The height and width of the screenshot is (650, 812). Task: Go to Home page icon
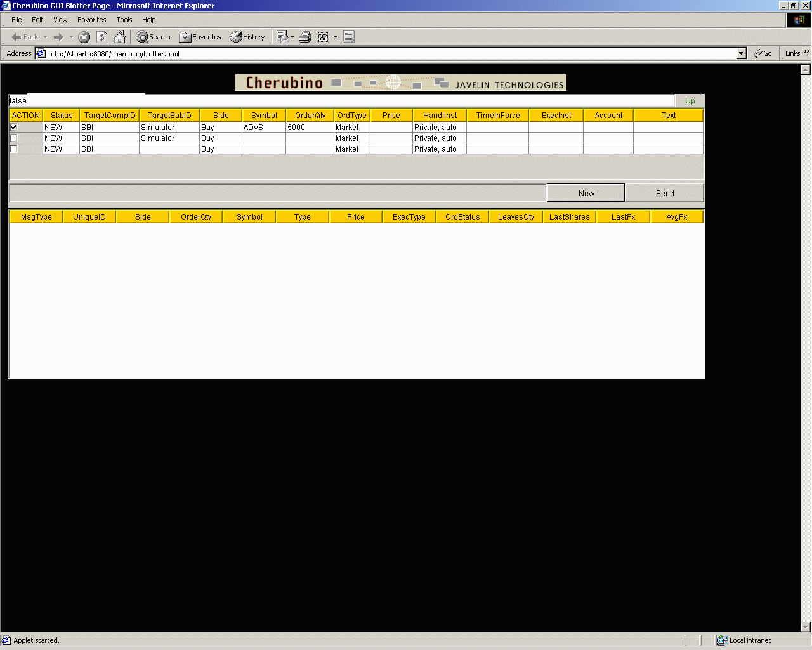point(119,37)
